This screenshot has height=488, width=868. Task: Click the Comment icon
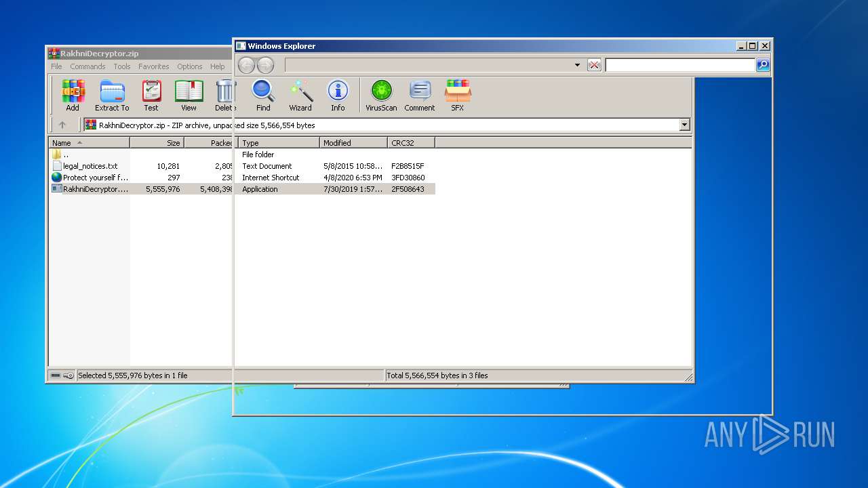coord(420,95)
